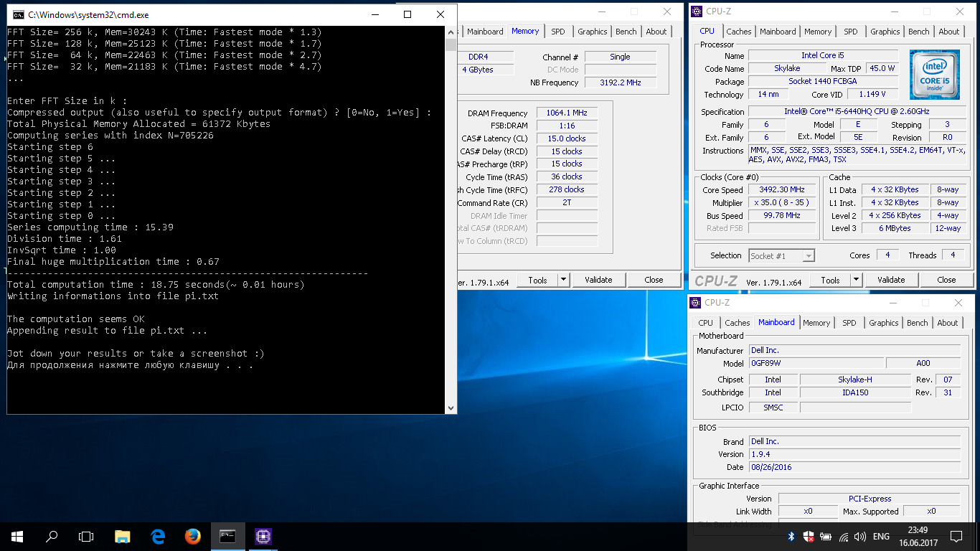Select Bench tab in the Memory window
Viewport: 980px width, 551px height.
pos(626,32)
